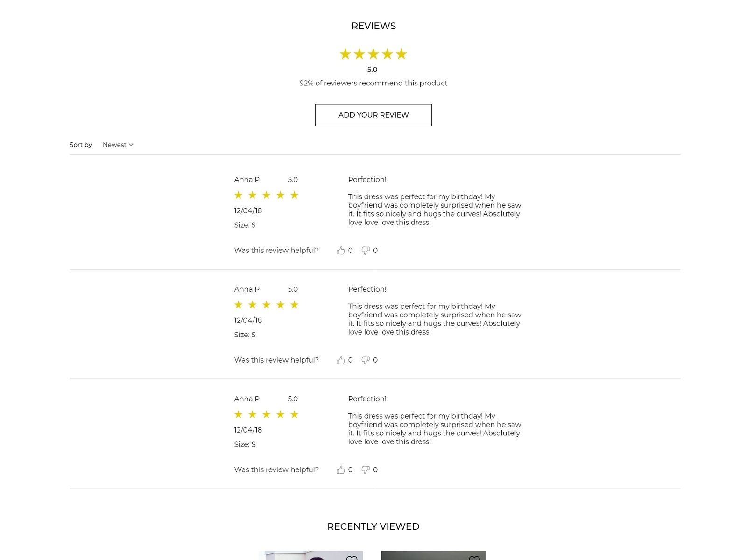Click the REVIEWS heading
This screenshot has width=747, height=560.
click(x=373, y=26)
